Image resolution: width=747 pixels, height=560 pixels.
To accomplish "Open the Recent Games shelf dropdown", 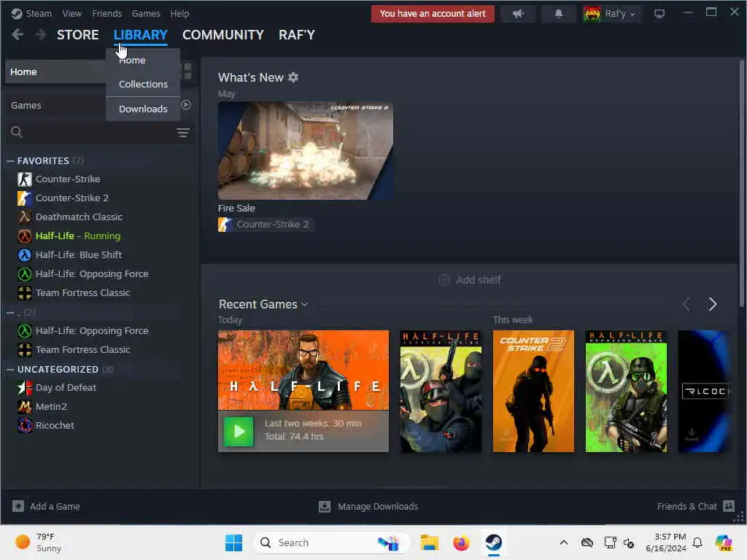I will 305,304.
